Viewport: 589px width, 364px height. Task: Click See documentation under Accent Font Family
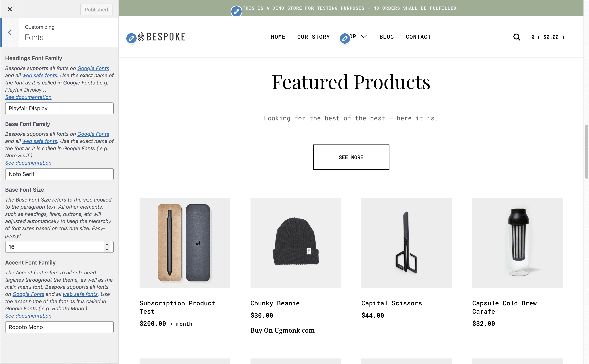click(x=28, y=316)
